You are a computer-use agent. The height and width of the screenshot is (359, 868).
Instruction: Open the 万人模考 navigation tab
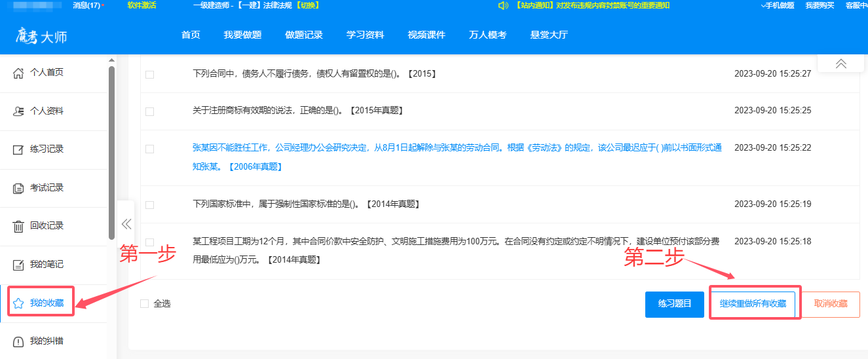pos(487,35)
